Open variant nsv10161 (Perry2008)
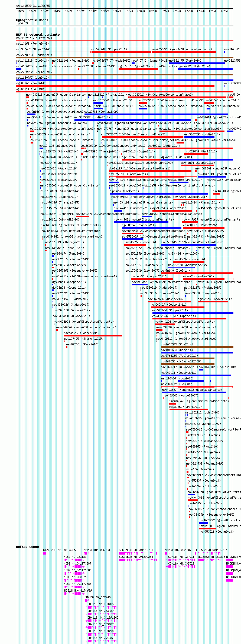Screen dimensions: 241x644 coord(32,44)
